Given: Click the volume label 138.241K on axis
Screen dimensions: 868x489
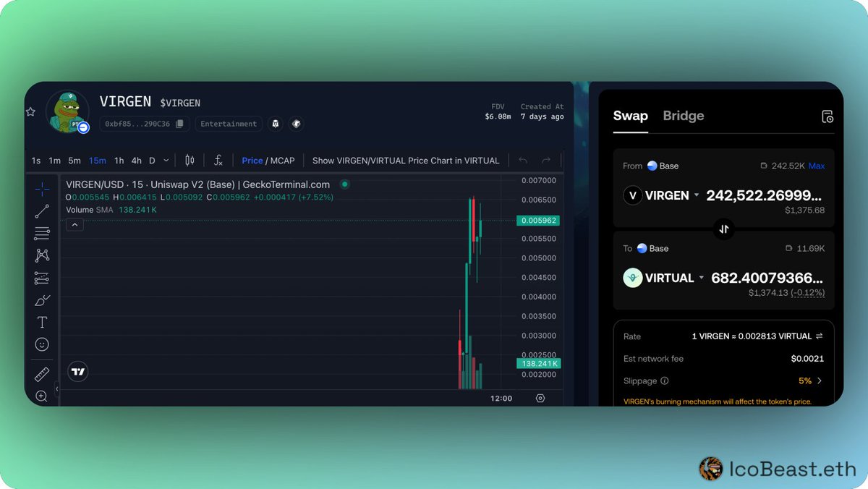Looking at the screenshot, I should click(538, 364).
